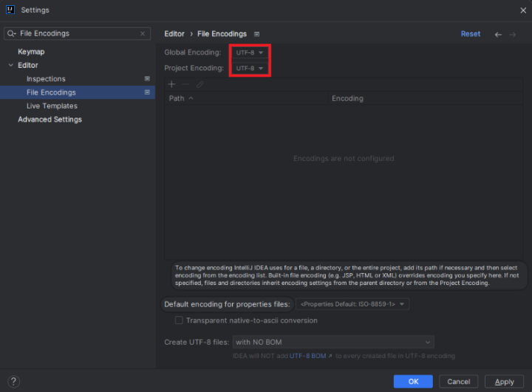Open Advanced Settings page
The image size is (532, 392).
point(50,120)
